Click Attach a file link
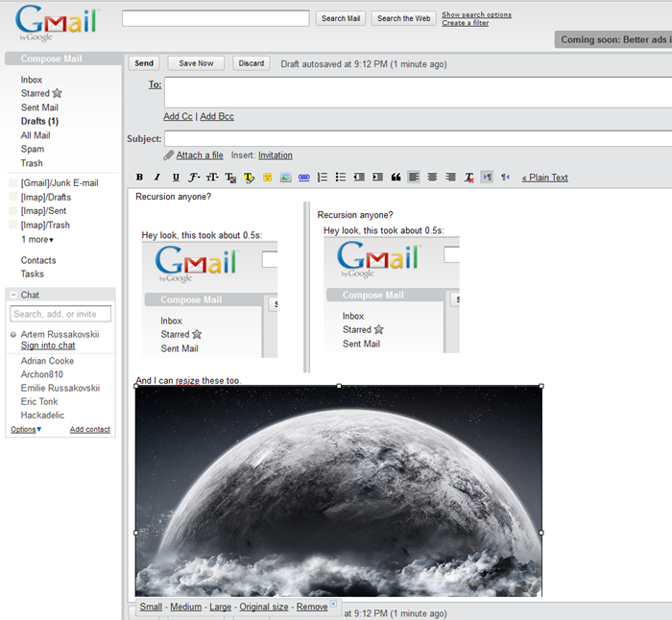This screenshot has height=620, width=672. [200, 155]
